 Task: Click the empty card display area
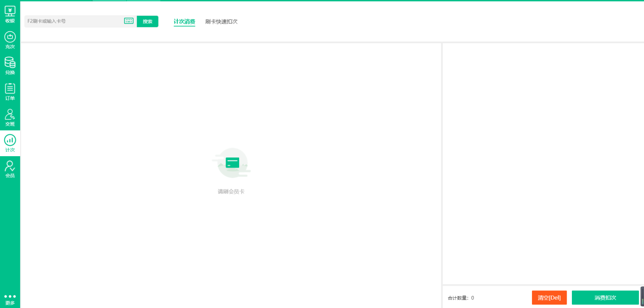point(543,163)
